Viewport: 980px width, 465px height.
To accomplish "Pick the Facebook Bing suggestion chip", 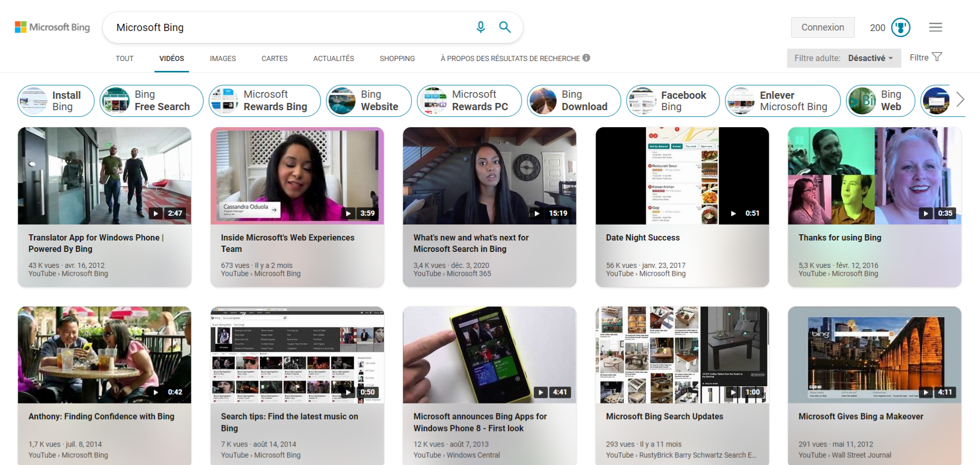I will pos(673,101).
